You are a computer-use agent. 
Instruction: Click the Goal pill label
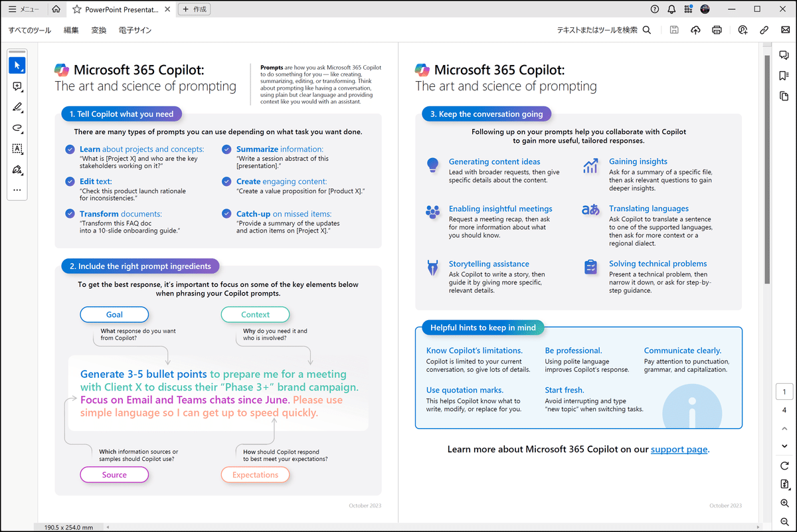coord(114,315)
